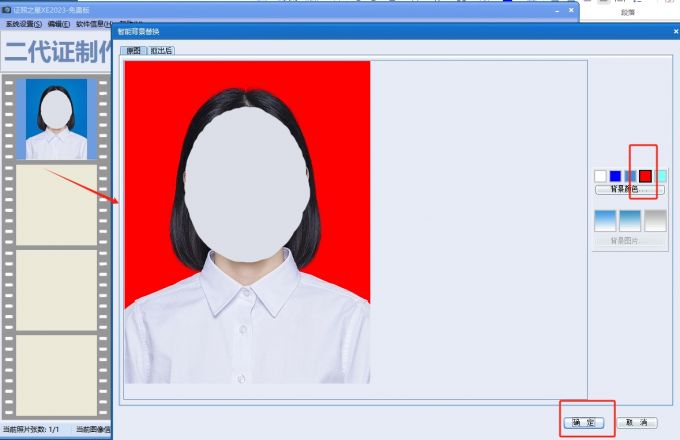Open the 编辑 menu
Viewport: 680px width, 440px height.
pyautogui.click(x=58, y=23)
